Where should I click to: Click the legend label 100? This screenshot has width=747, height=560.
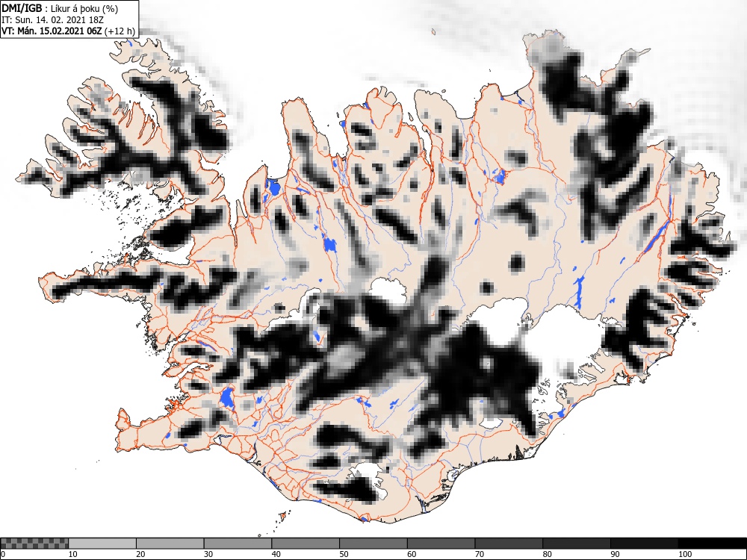pyautogui.click(x=684, y=554)
